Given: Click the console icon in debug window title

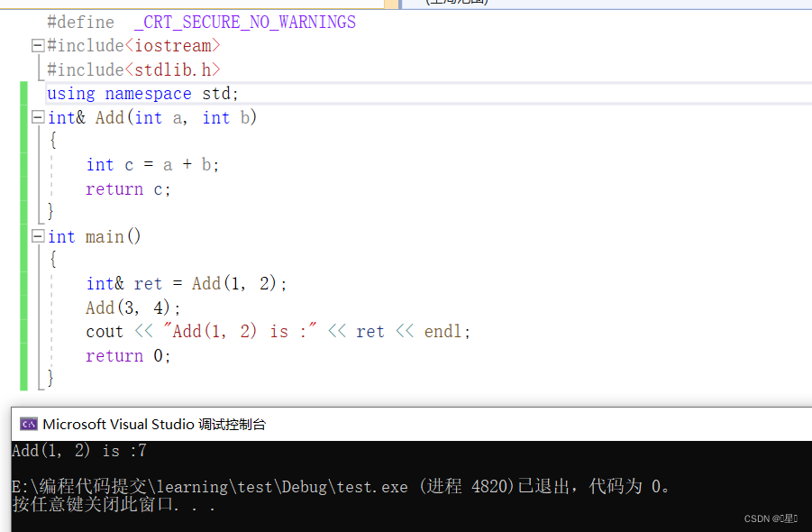Looking at the screenshot, I should [x=29, y=425].
